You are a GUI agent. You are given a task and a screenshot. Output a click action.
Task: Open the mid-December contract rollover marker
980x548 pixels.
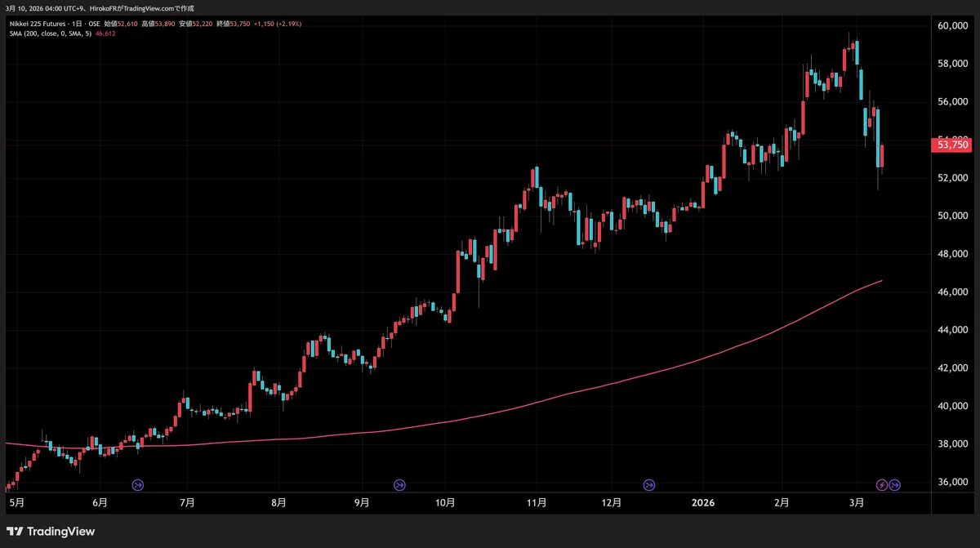(x=649, y=485)
